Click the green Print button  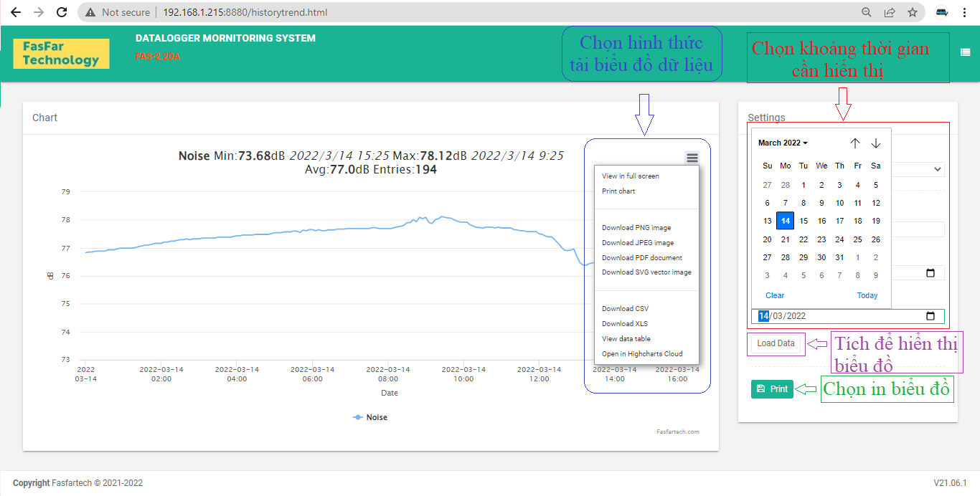click(772, 389)
